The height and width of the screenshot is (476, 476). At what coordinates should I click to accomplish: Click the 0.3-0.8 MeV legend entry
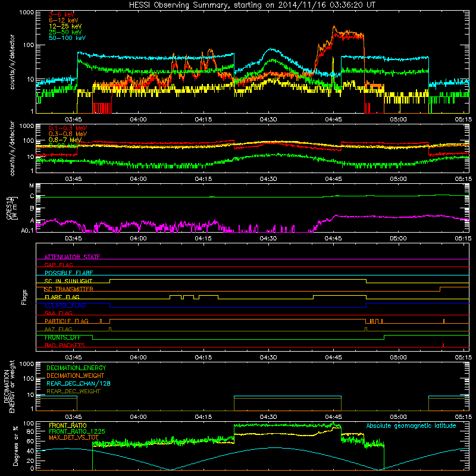(68, 134)
